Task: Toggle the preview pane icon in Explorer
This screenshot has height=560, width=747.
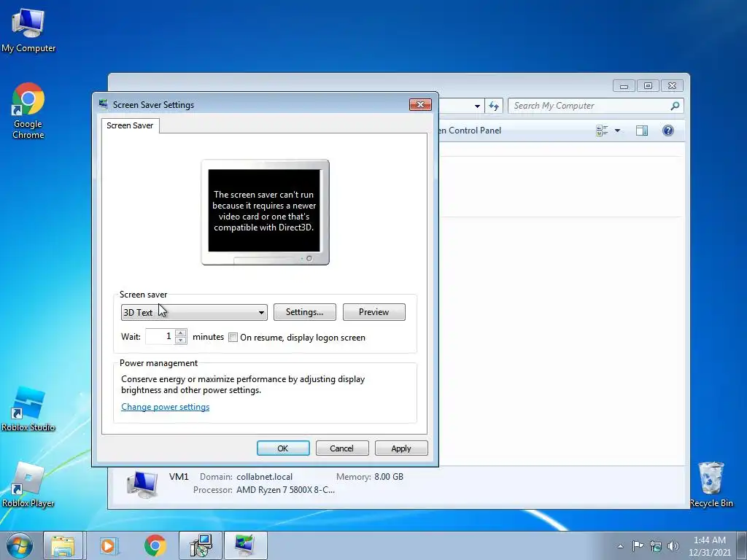Action: tap(642, 131)
